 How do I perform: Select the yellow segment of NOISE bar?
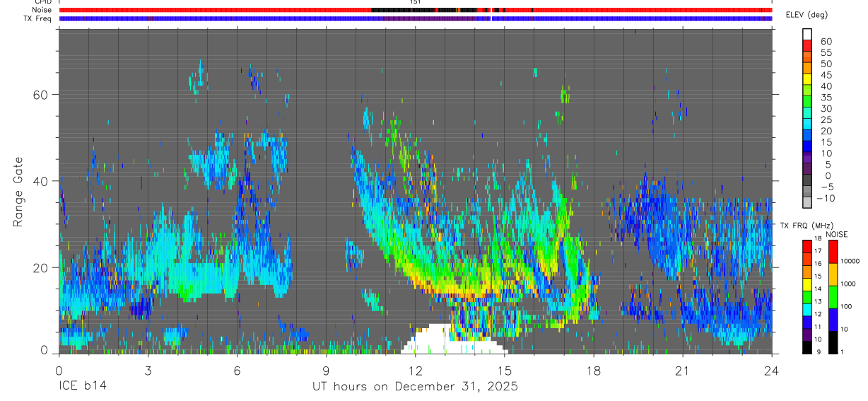[x=833, y=274]
